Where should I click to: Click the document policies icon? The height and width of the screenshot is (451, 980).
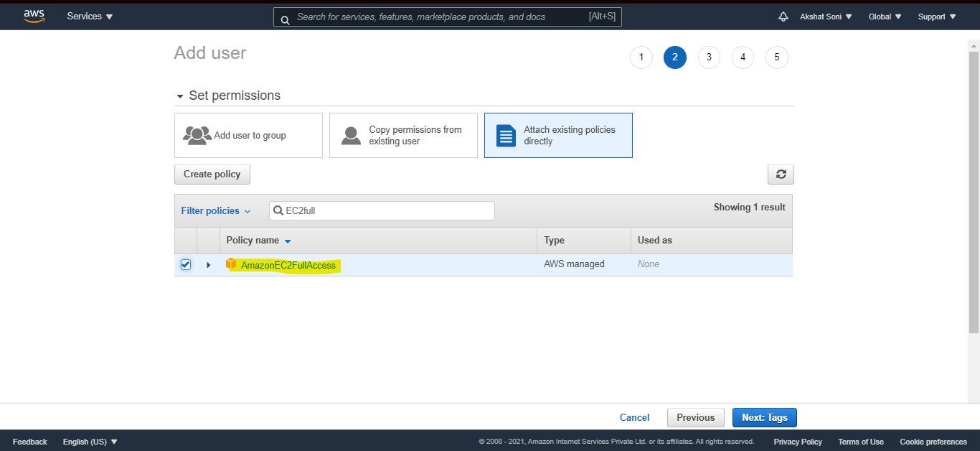pos(507,135)
